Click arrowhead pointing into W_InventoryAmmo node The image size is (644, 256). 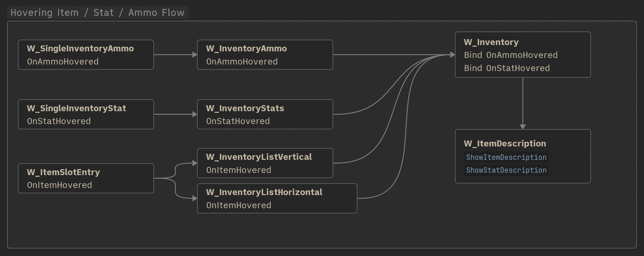tap(195, 55)
